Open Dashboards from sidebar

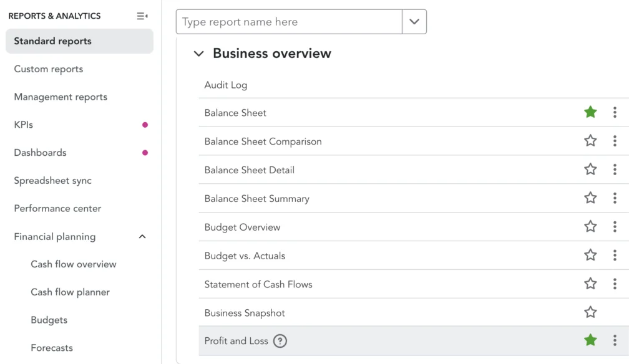click(40, 153)
